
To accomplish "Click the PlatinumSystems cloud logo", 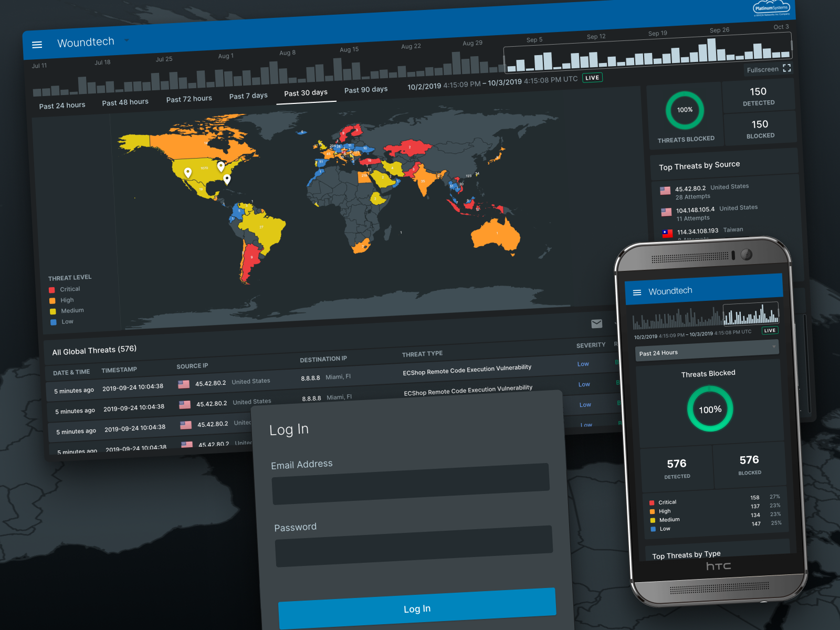I will [x=771, y=8].
